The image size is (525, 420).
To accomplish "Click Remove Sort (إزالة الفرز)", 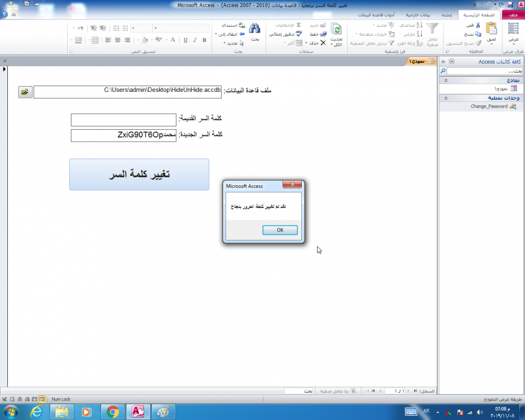I will pos(410,43).
